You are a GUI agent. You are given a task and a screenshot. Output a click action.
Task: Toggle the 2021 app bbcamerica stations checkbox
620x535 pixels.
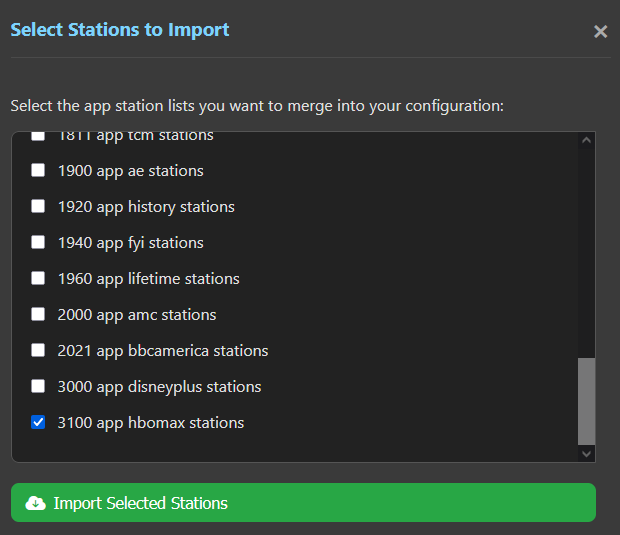(x=38, y=350)
